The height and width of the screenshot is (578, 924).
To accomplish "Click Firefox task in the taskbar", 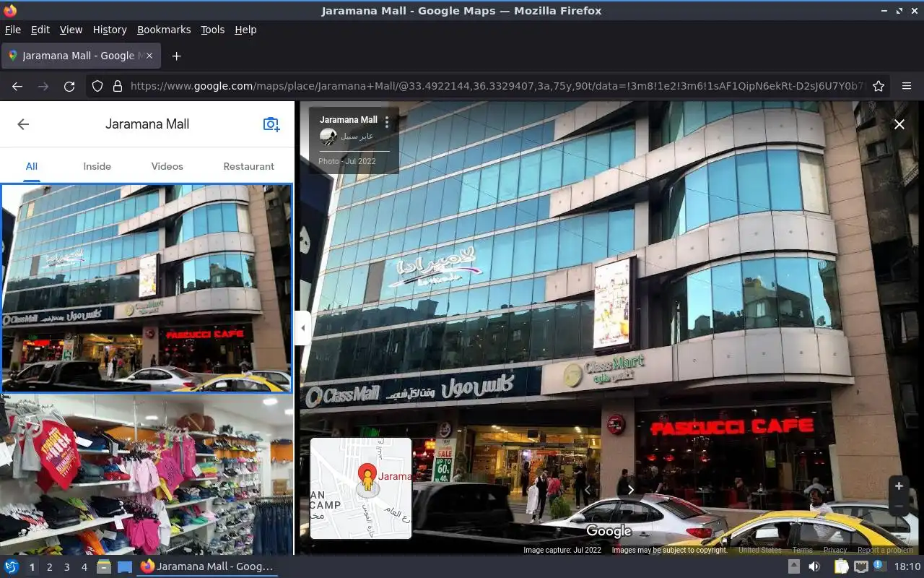I will [x=207, y=567].
